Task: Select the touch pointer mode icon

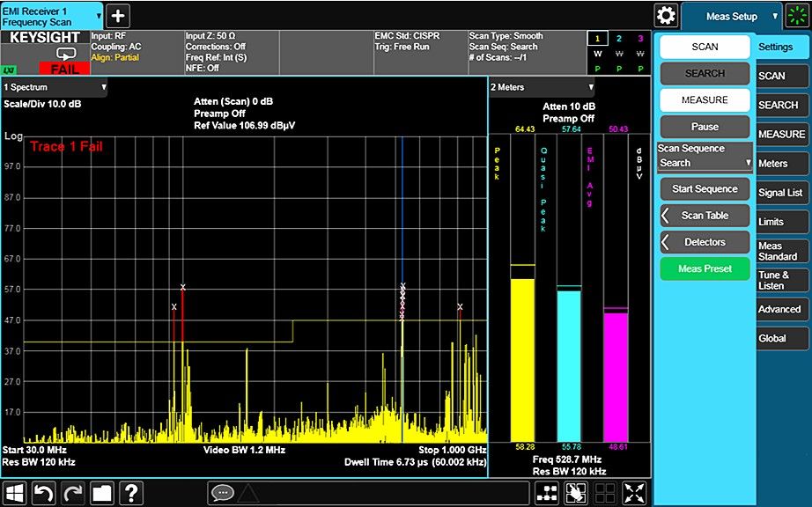Action: click(x=576, y=494)
